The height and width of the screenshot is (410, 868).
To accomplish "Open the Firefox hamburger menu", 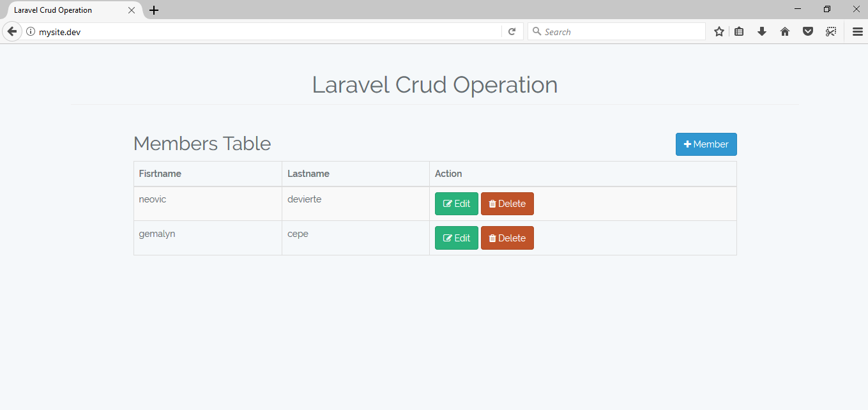I will tap(857, 31).
